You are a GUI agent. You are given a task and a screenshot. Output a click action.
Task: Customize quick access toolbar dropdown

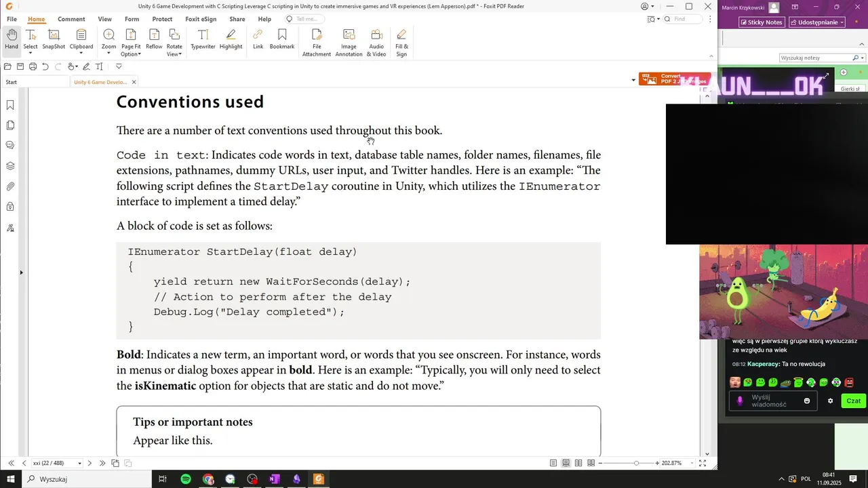tap(119, 66)
